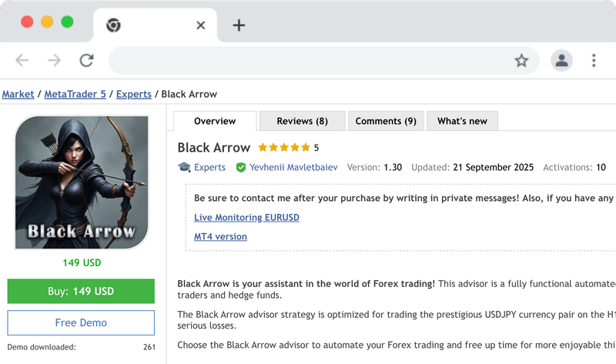Click the browser back arrow
This screenshot has height=364, width=616.
(x=22, y=61)
